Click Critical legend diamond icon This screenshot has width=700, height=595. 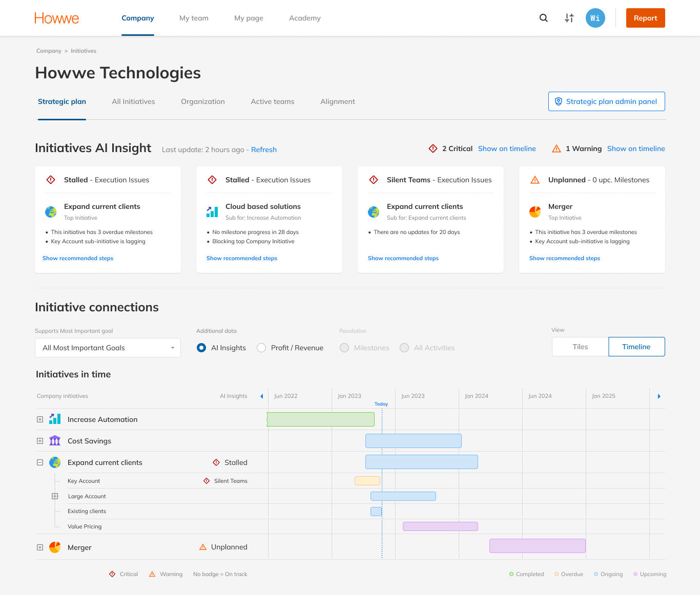pos(112,574)
